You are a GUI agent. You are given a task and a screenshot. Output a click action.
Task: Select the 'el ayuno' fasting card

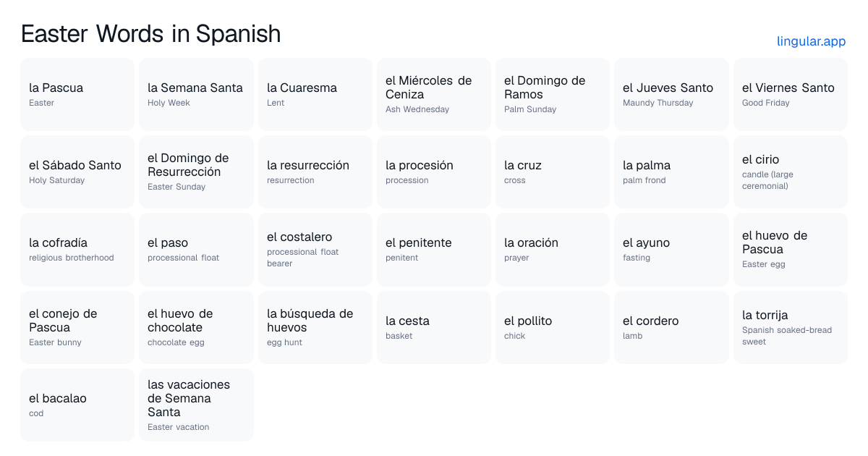(x=671, y=249)
